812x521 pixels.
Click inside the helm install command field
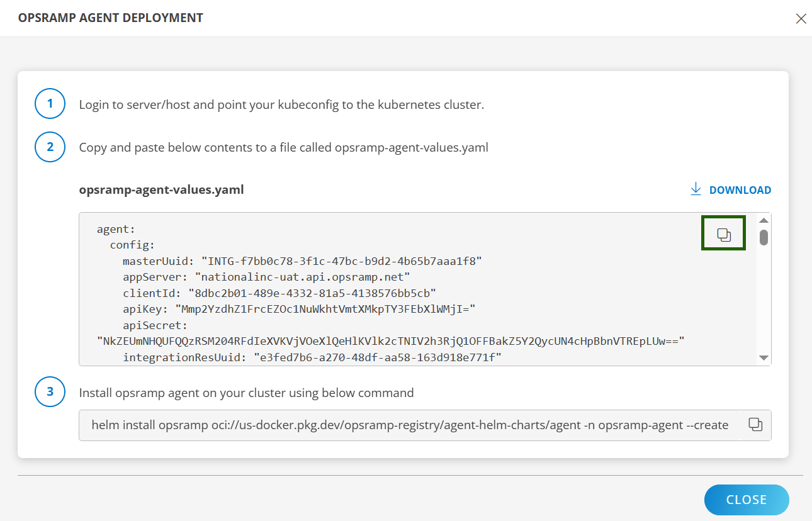pyautogui.click(x=409, y=425)
